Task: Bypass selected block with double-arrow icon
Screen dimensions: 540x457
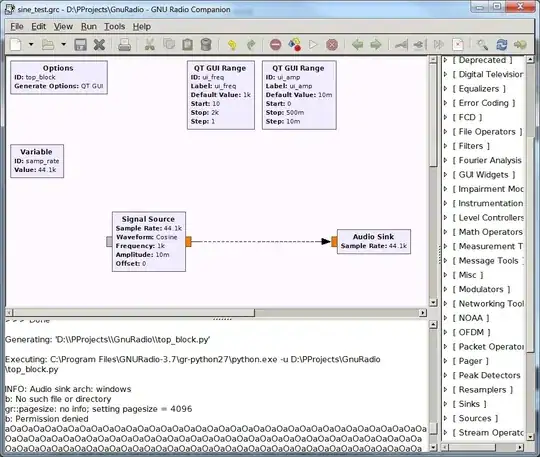Action: coord(438,45)
